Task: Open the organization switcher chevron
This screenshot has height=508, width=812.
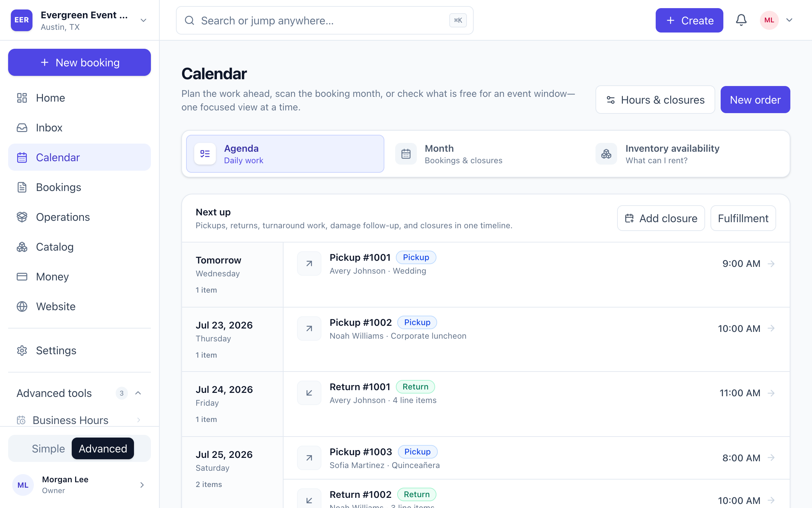Action: 143,20
